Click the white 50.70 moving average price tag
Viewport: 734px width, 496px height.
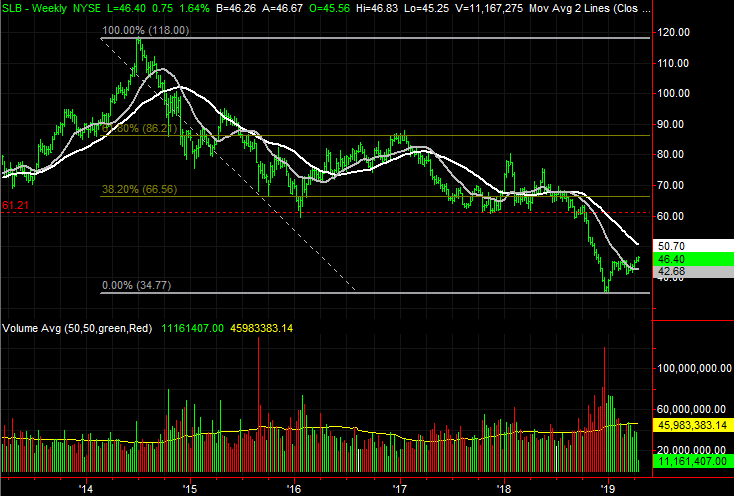point(693,246)
